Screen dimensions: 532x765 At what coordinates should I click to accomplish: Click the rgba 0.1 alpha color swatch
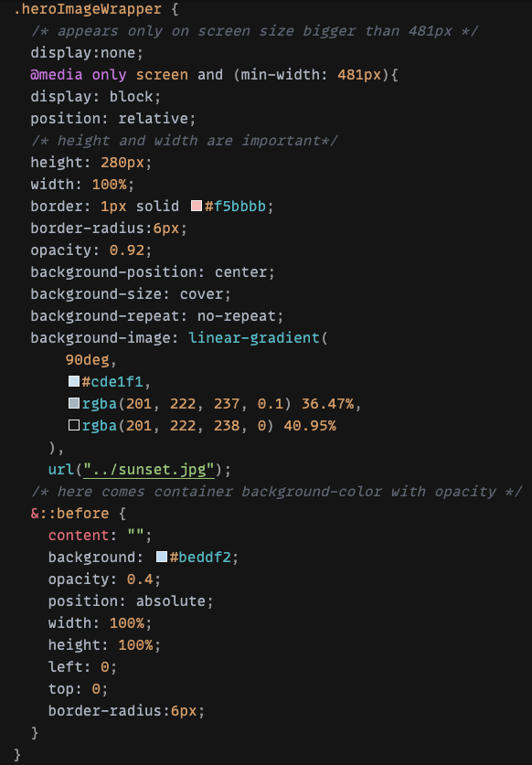coord(74,403)
